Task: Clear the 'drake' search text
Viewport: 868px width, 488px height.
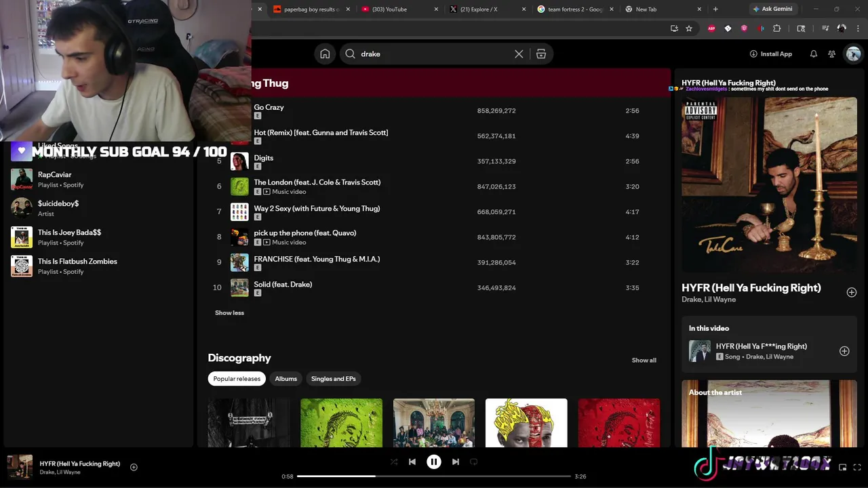Action: coord(519,54)
